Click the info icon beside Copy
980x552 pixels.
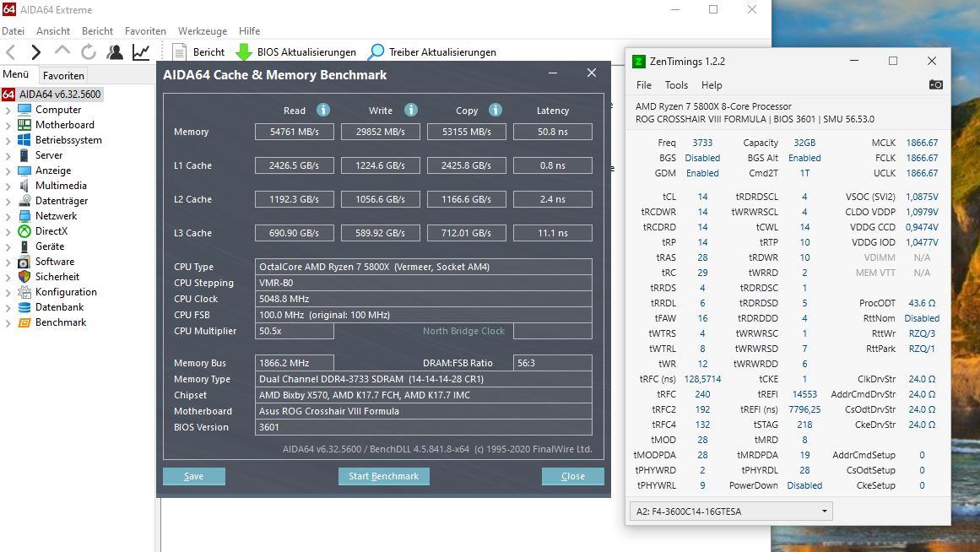[x=495, y=110]
